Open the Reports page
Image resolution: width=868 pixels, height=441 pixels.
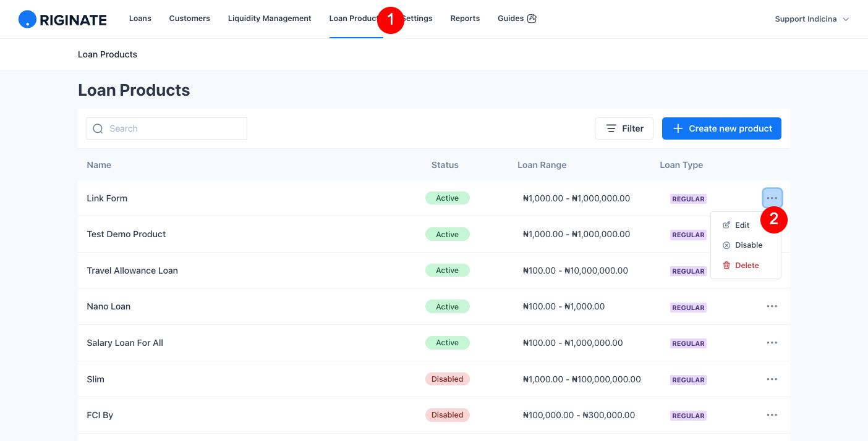click(465, 19)
